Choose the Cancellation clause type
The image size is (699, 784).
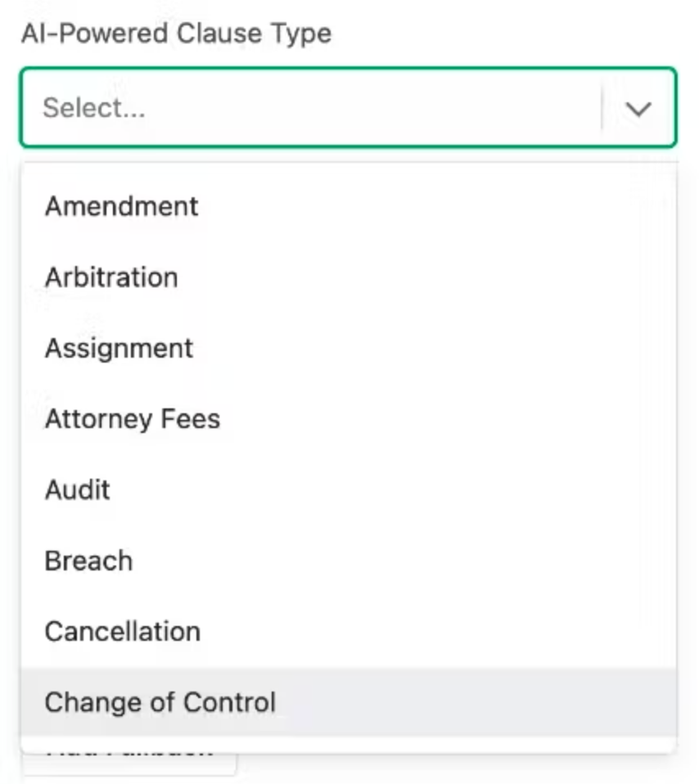click(349, 632)
